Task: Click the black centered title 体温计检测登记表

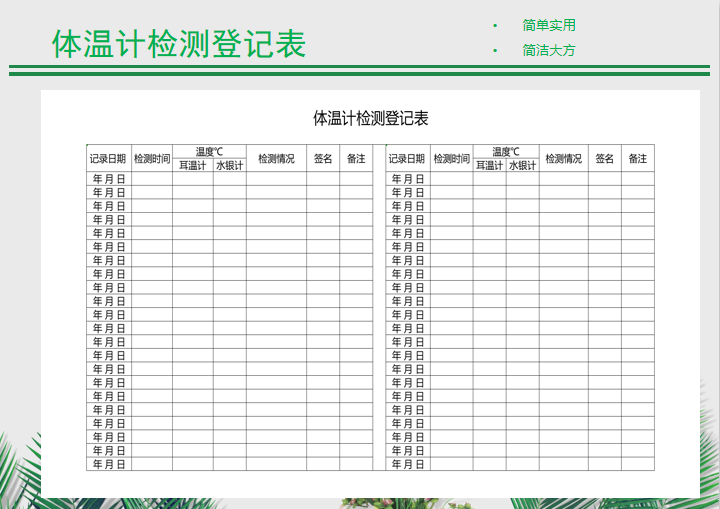Action: click(x=371, y=118)
